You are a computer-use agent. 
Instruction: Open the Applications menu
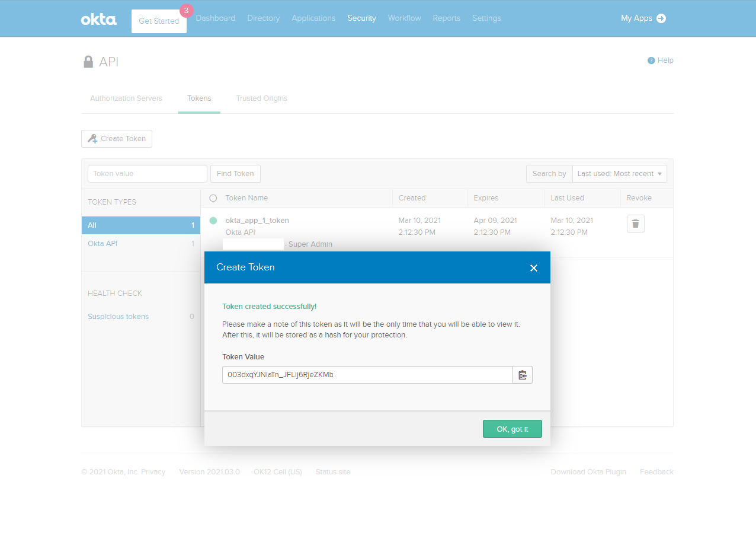[x=313, y=18]
